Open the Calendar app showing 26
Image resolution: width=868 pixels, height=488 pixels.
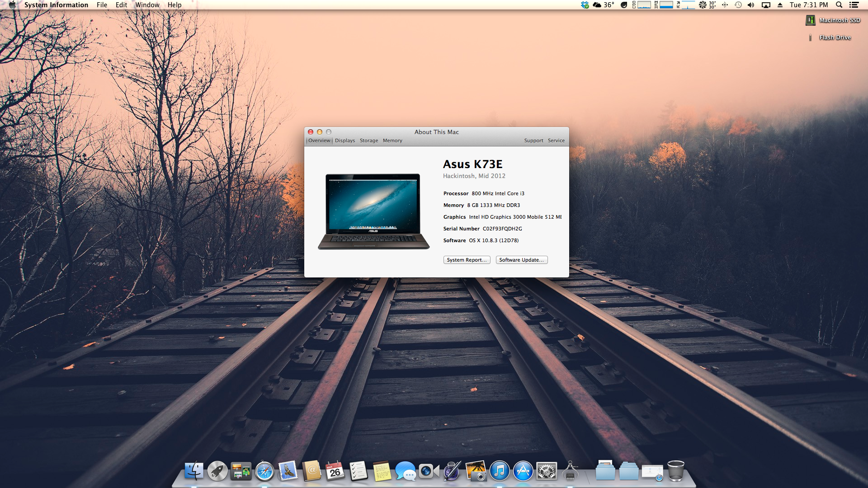(x=335, y=471)
